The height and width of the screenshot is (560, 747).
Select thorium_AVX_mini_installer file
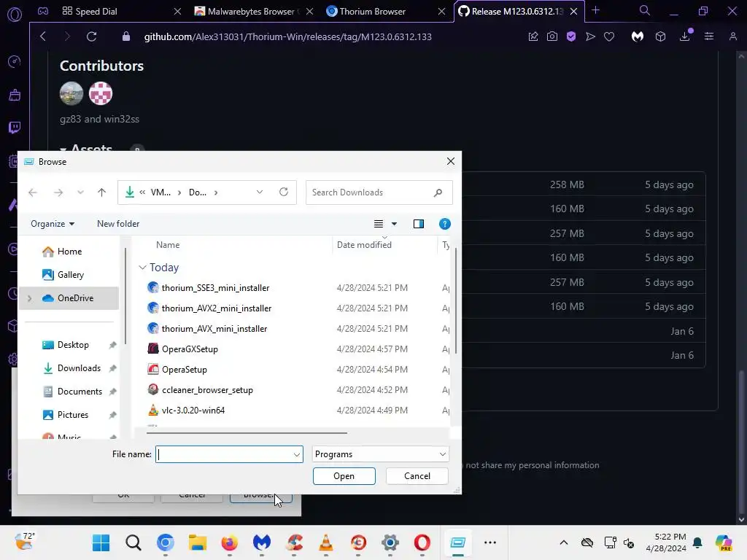coord(214,329)
